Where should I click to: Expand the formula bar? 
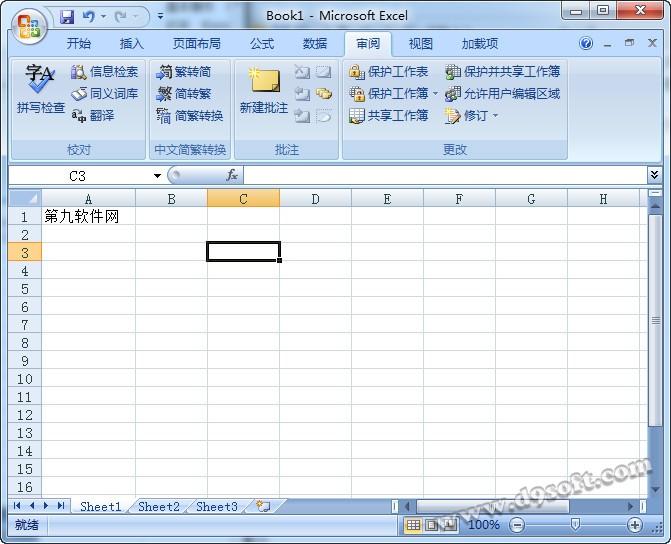(654, 175)
